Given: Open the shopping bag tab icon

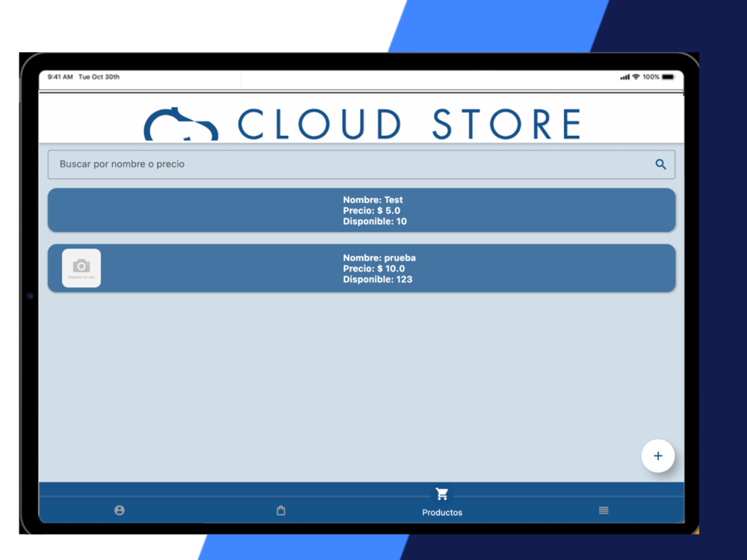Looking at the screenshot, I should tap(281, 511).
